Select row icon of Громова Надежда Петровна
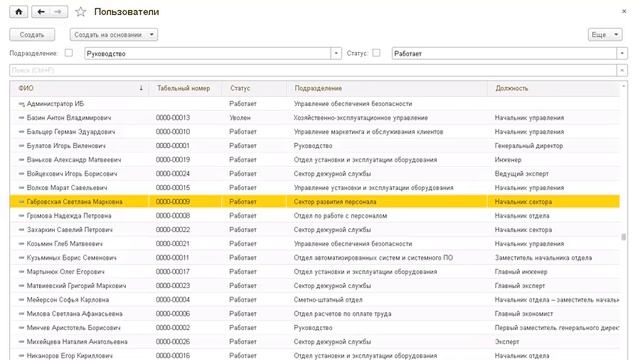This screenshot has width=640, height=360. pyautogui.click(x=21, y=216)
